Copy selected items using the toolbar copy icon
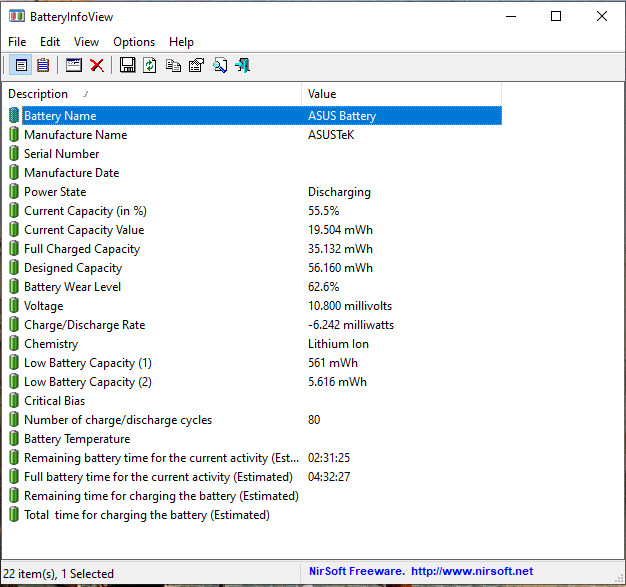 (x=173, y=65)
